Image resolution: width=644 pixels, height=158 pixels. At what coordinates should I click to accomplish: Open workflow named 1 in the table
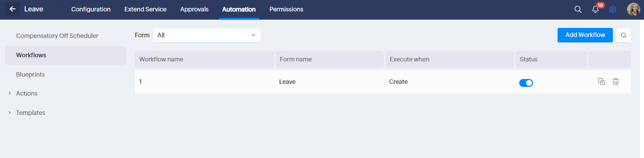[140, 82]
